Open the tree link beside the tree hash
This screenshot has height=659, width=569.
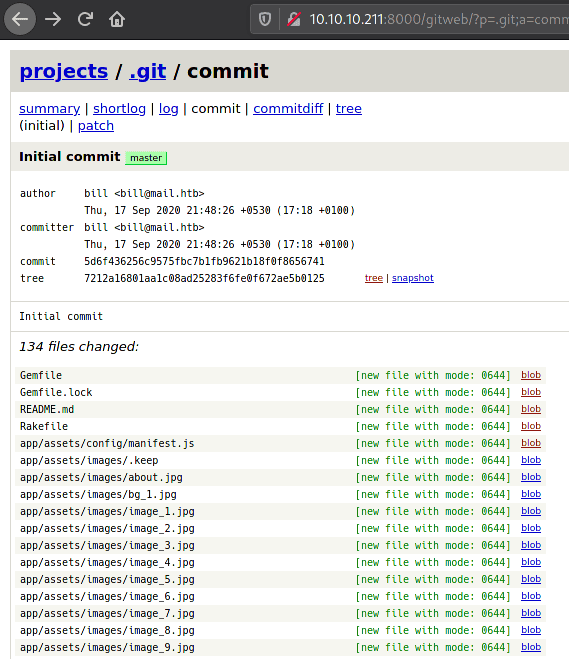(374, 278)
